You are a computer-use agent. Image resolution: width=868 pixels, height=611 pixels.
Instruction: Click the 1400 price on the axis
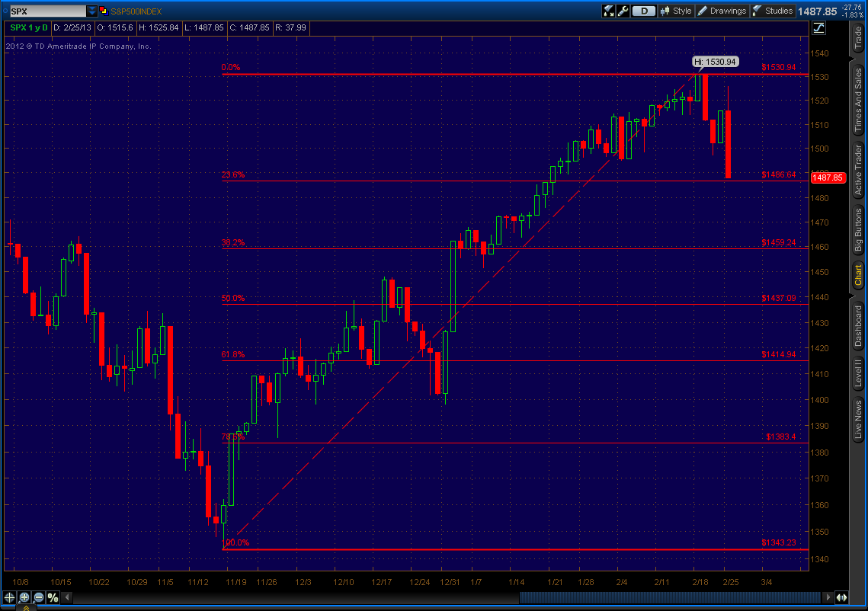click(x=820, y=399)
